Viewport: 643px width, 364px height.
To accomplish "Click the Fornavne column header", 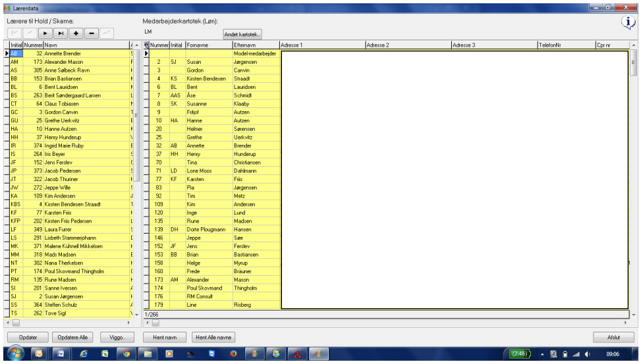I will pyautogui.click(x=209, y=45).
